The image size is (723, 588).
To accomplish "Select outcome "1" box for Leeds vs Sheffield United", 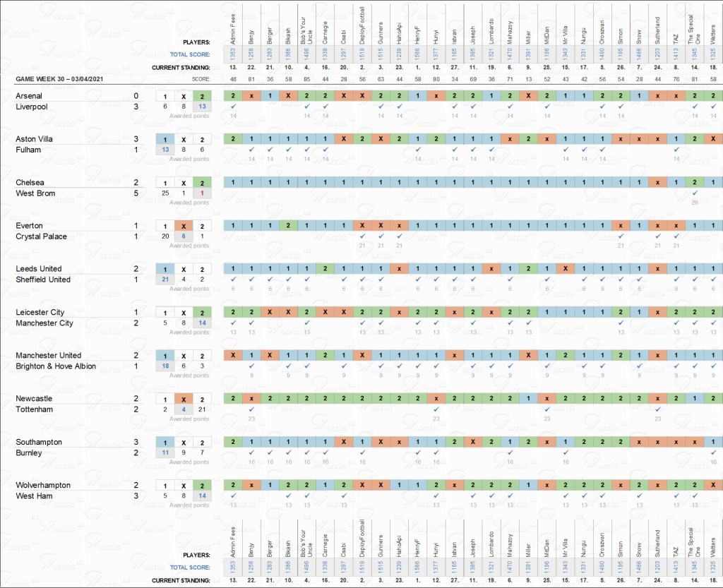I will point(165,269).
